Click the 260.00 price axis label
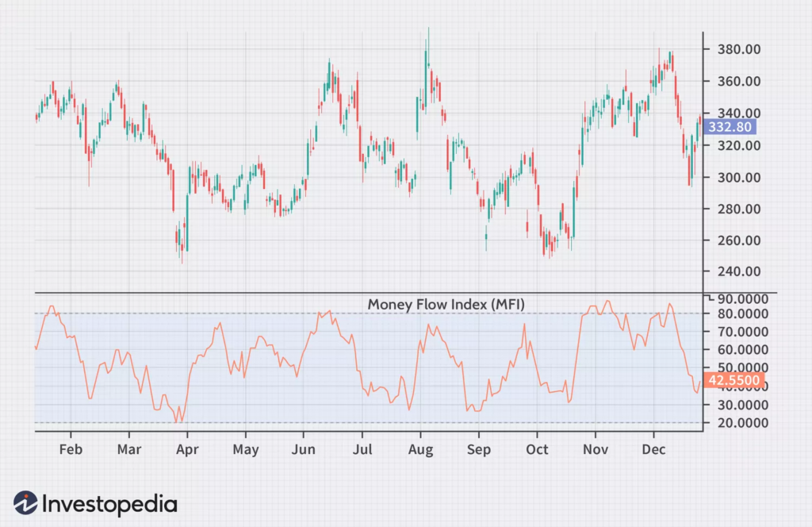 point(733,240)
